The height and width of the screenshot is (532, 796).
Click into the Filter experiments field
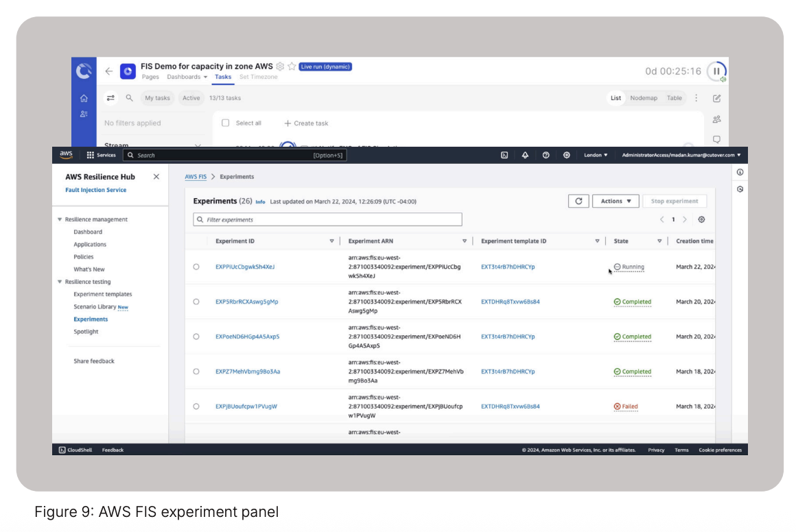click(x=327, y=219)
